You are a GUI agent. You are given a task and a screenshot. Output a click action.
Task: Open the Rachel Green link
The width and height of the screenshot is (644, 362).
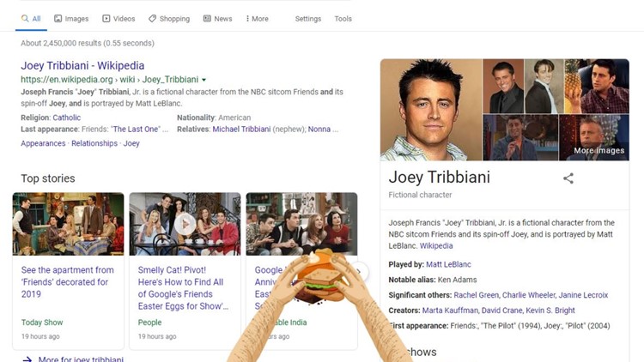click(476, 295)
